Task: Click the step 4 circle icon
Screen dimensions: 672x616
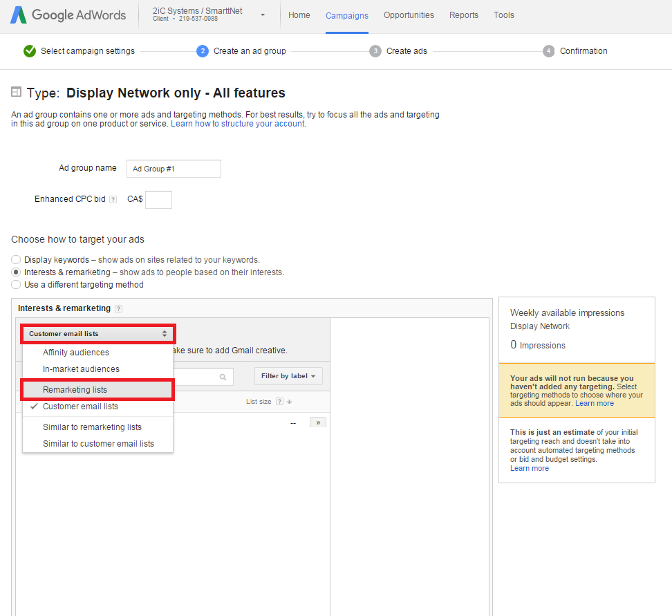Action: click(548, 51)
